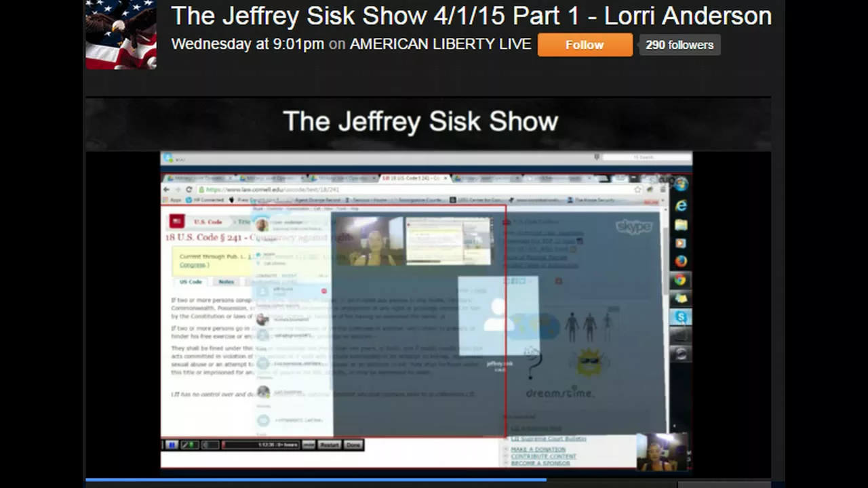Click The Jeffrey Sisk Show episode title
This screenshot has width=868, height=488.
pyautogui.click(x=471, y=16)
